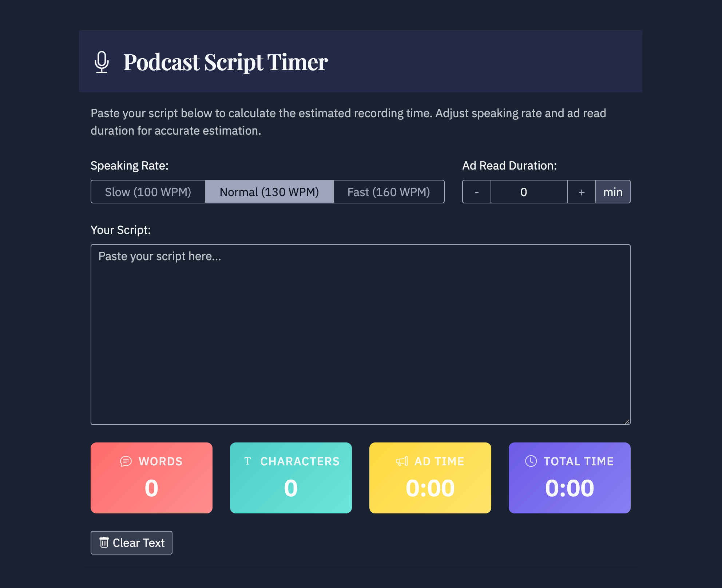The height and width of the screenshot is (588, 722).
Task: Select Slow (100 WPM) speaking rate
Action: (x=147, y=192)
